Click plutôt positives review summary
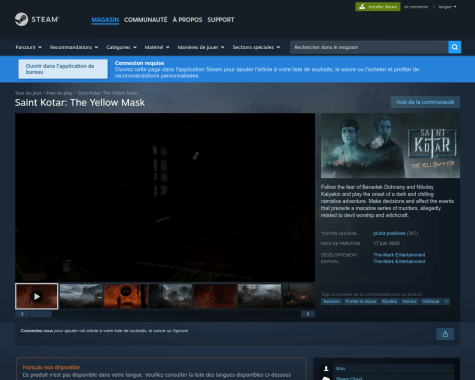The height and width of the screenshot is (380, 475). [389, 233]
